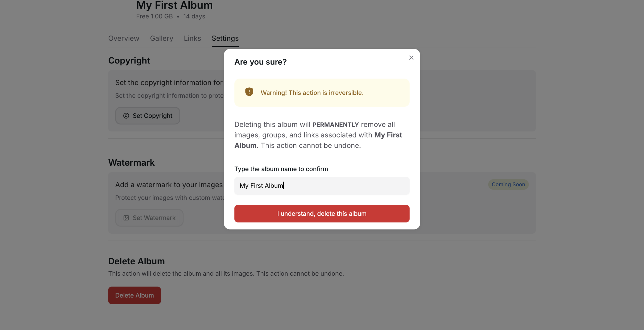Click the watermark image icon

126,218
